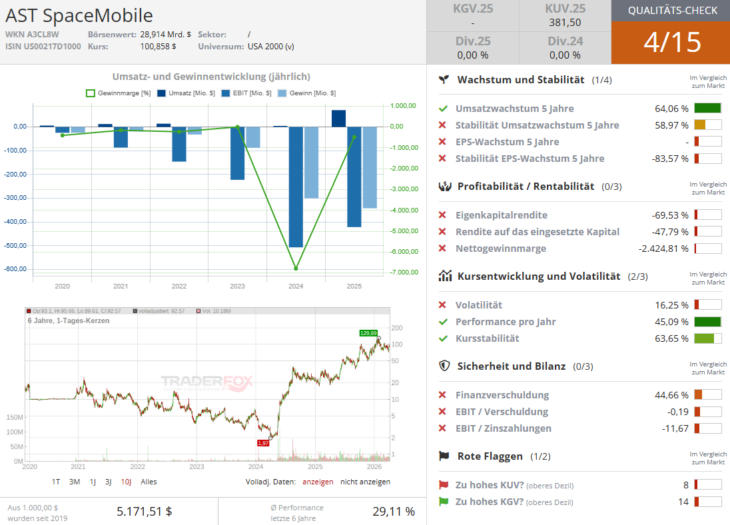The image size is (730, 525).
Task: Click the Rote Flaggen black flag icon
Action: click(x=443, y=456)
